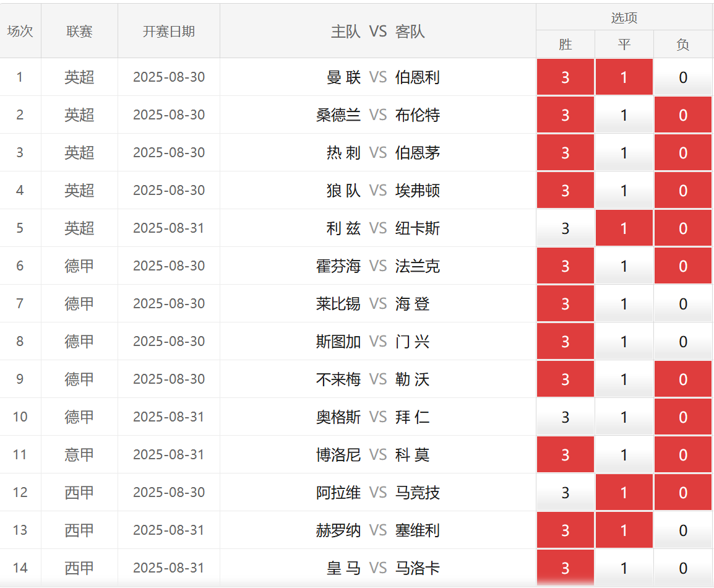Deselect loss option 0 for 阿拉维 vs 马竞技
Screen dimensions: 714x588
[x=682, y=493]
